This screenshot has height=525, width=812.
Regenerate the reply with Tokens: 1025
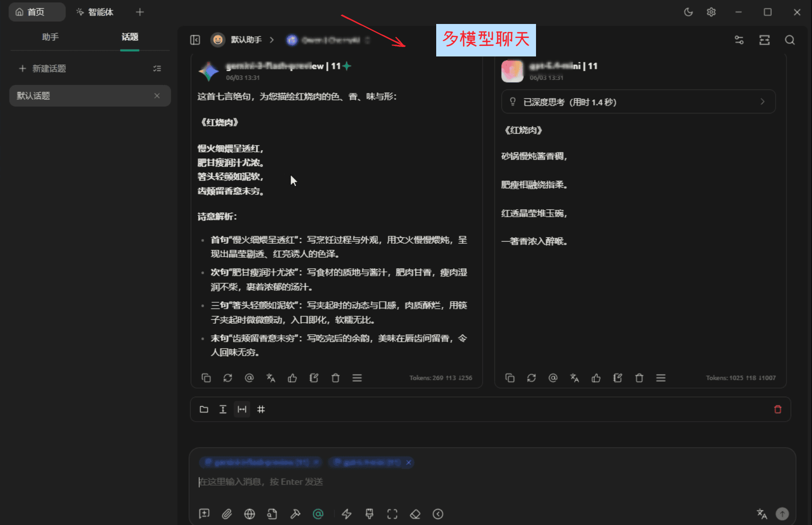(x=532, y=378)
